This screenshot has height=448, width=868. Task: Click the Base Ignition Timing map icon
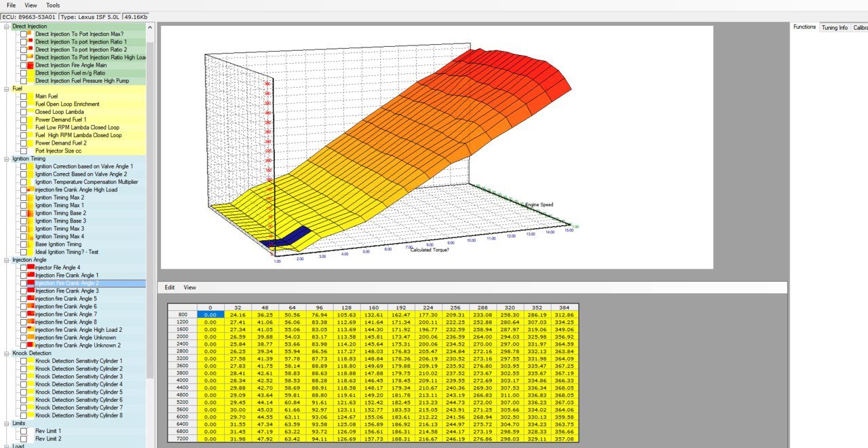31,244
